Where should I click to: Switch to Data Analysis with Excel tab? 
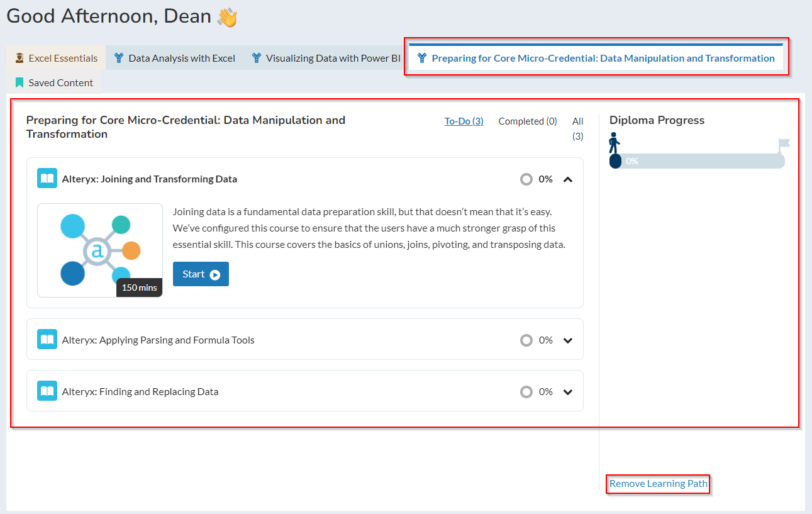point(181,59)
